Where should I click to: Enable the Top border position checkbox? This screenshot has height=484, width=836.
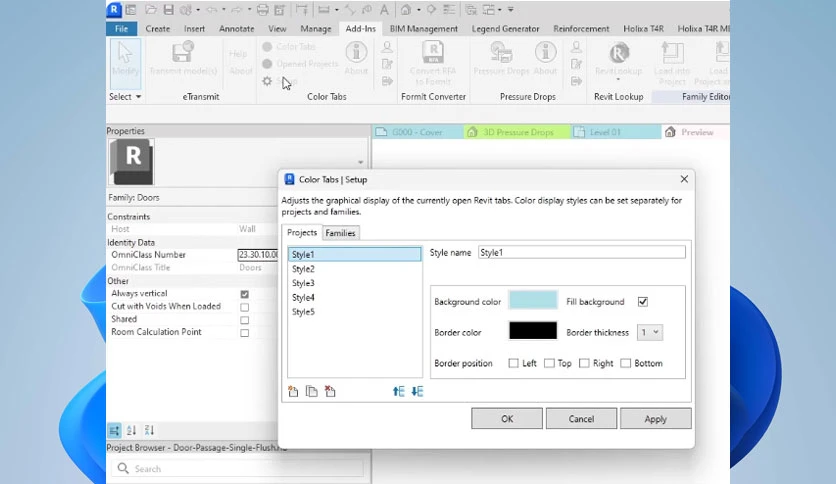click(549, 363)
